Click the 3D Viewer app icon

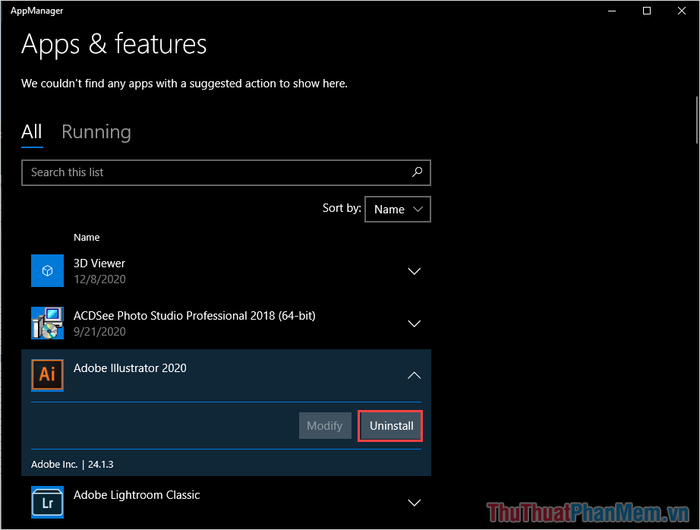tap(47, 271)
